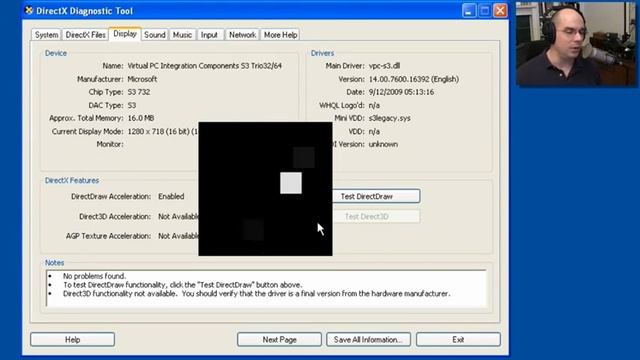
Task: Click the Mini VDD value "s3legacy.sys"
Action: pos(389,118)
